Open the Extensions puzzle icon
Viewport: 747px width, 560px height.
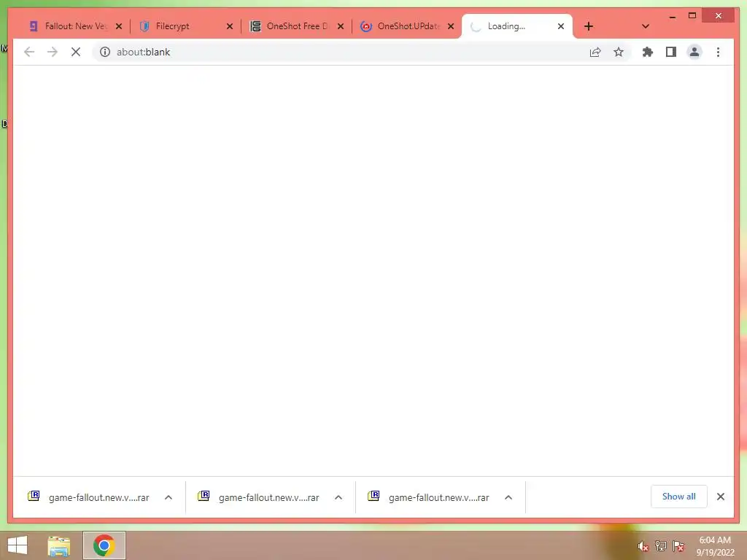pyautogui.click(x=648, y=52)
